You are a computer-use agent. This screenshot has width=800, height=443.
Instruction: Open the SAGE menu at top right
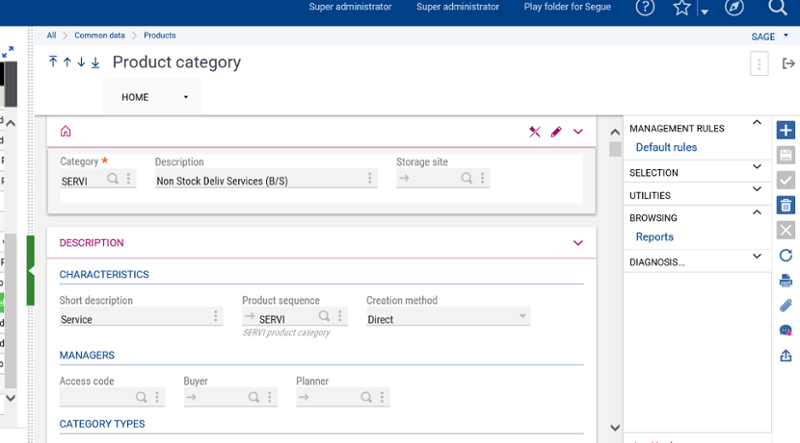pos(767,37)
